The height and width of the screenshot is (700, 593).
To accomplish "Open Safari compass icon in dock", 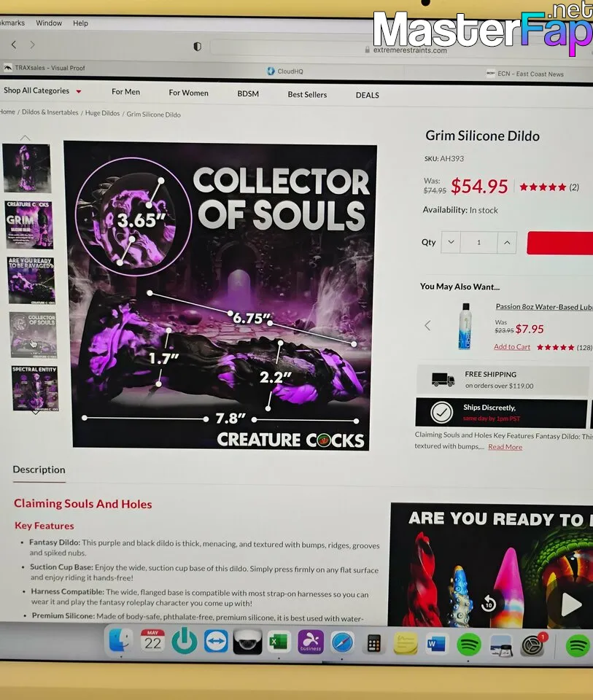I will (x=342, y=643).
